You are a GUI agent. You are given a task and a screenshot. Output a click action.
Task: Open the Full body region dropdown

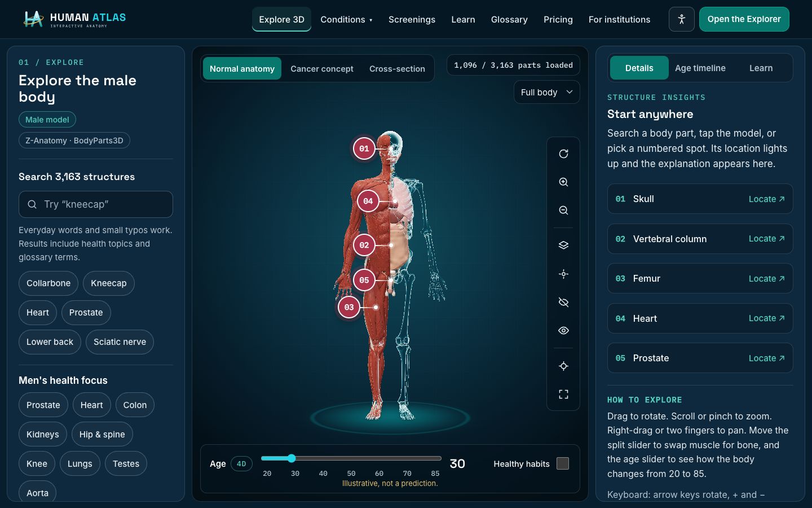pyautogui.click(x=546, y=92)
